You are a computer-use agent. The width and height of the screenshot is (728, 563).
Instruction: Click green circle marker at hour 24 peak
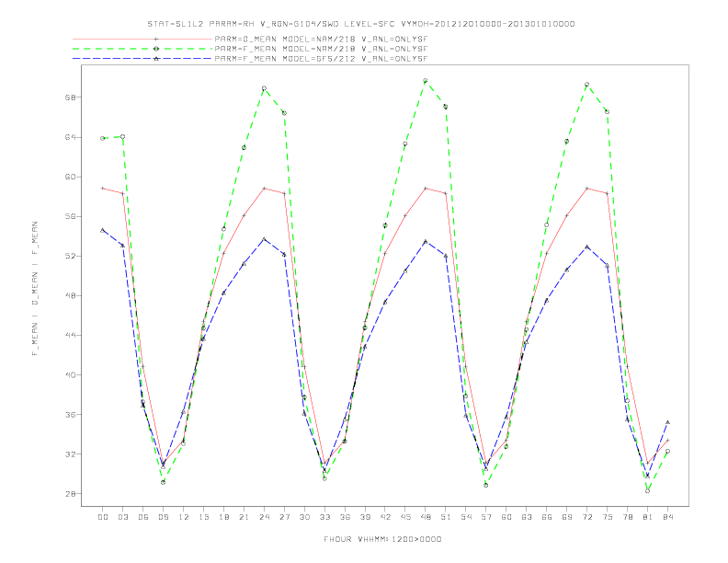[x=264, y=88]
